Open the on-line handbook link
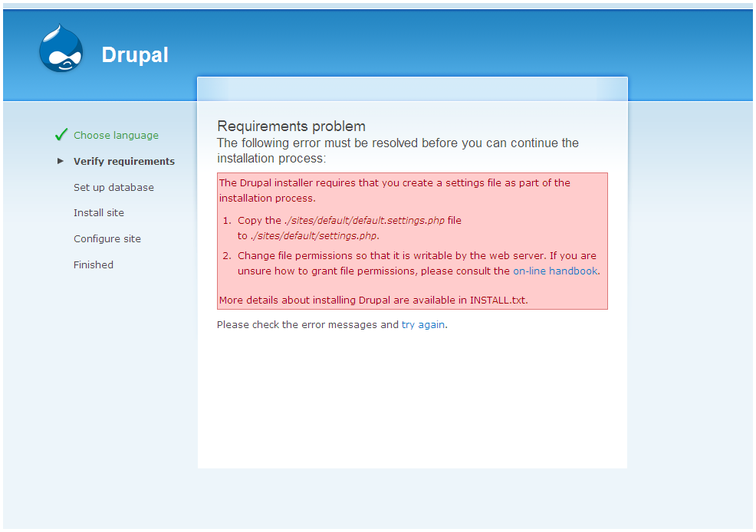This screenshot has height=532, width=756. click(x=555, y=271)
